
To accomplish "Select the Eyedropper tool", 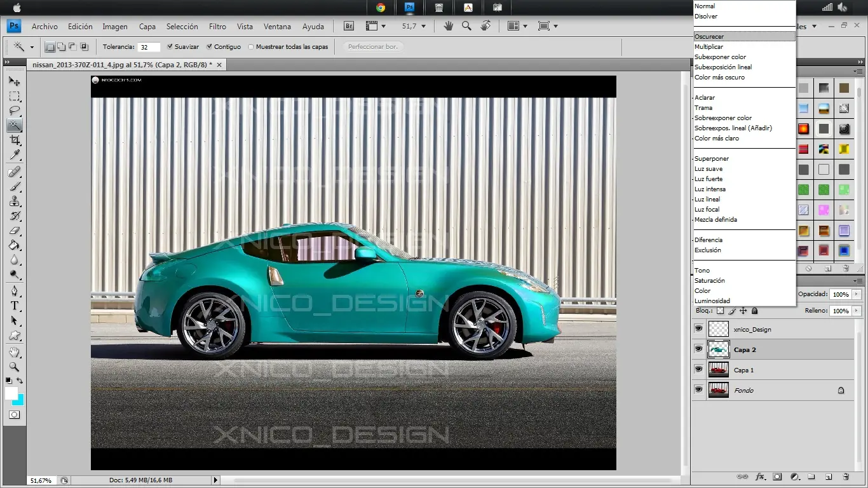I will [14, 155].
